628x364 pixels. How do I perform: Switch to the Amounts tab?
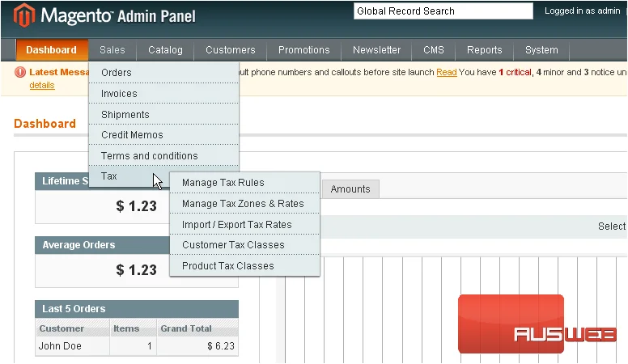[x=350, y=189]
